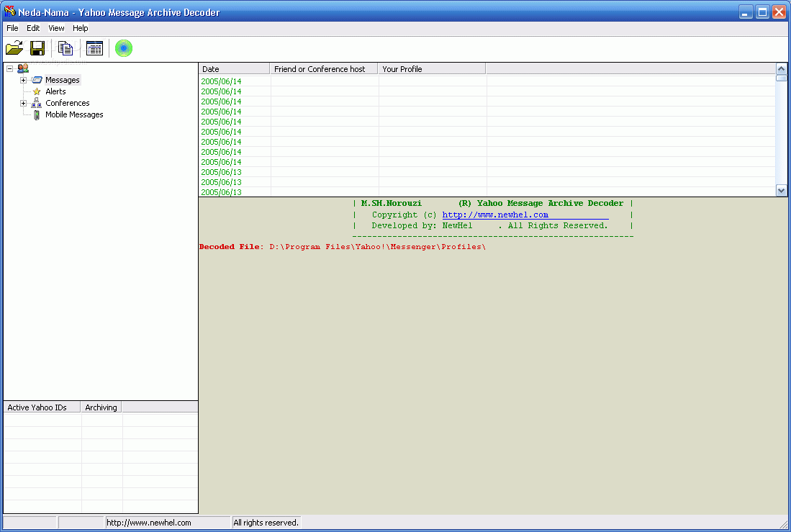
Task: Open the newhel.com link in the decoder pane
Action: (495, 215)
